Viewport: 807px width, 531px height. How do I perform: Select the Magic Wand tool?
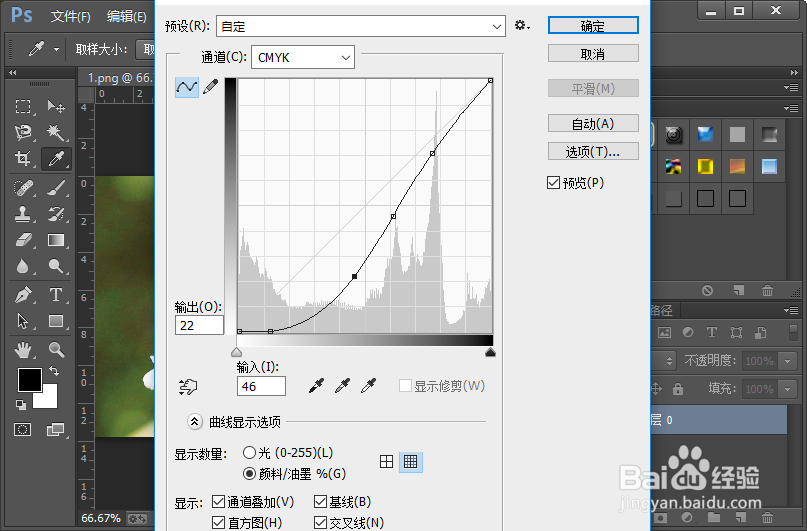[56, 132]
